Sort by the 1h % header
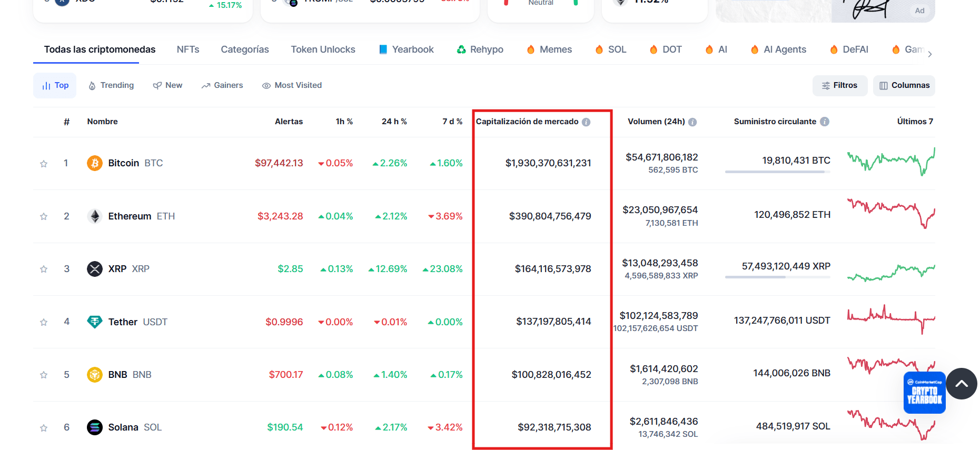 pos(344,122)
